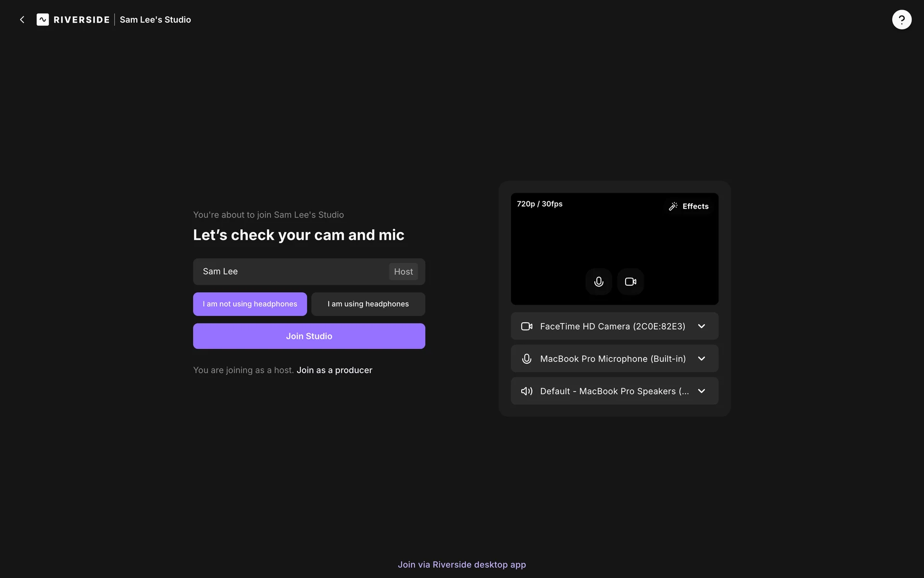Select 'I am not using headphones'

click(250, 304)
